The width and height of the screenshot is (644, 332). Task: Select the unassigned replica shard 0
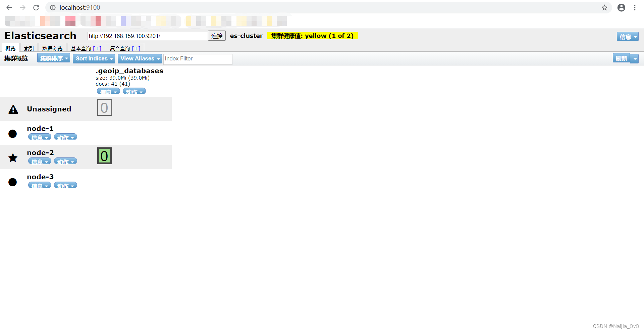[105, 107]
